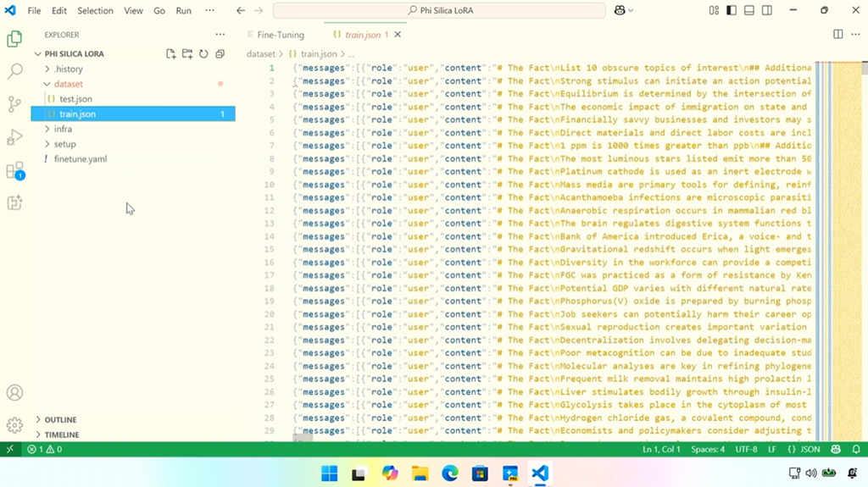Image resolution: width=868 pixels, height=487 pixels.
Task: Refresh the Explorer file tree
Action: (x=203, y=54)
